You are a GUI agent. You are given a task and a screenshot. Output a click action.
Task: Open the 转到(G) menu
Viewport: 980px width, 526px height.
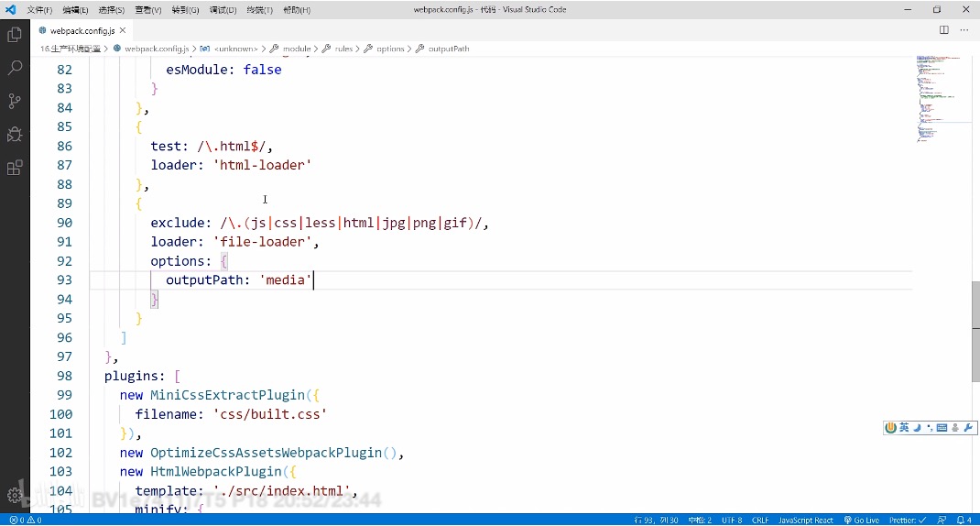(x=185, y=10)
